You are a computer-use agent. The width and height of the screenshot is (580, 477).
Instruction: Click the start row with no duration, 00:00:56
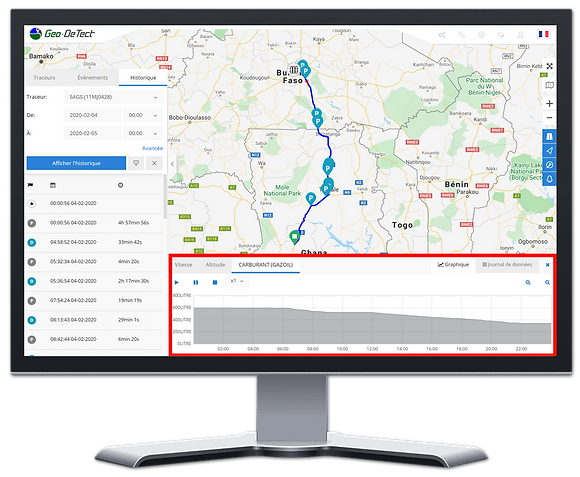(94, 203)
